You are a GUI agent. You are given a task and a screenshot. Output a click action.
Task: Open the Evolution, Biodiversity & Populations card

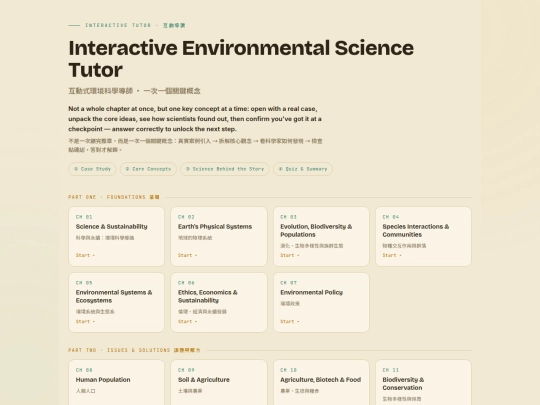[321, 236]
